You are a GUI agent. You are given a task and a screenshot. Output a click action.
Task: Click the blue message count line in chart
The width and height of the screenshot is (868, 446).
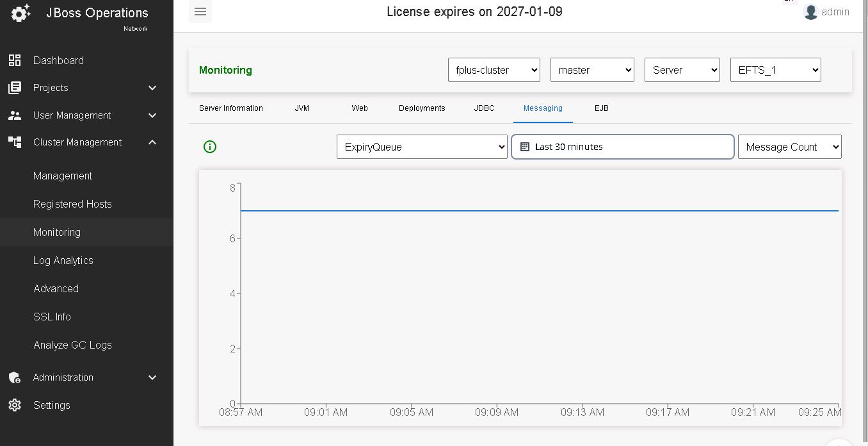coord(539,211)
